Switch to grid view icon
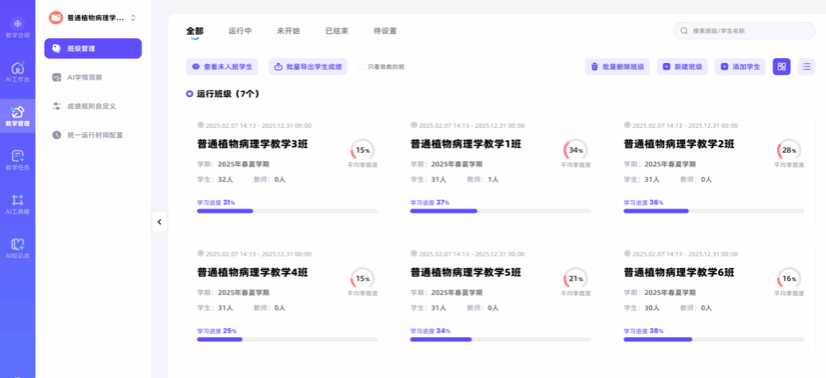Viewport: 826px width, 378px height. pyautogui.click(x=781, y=67)
